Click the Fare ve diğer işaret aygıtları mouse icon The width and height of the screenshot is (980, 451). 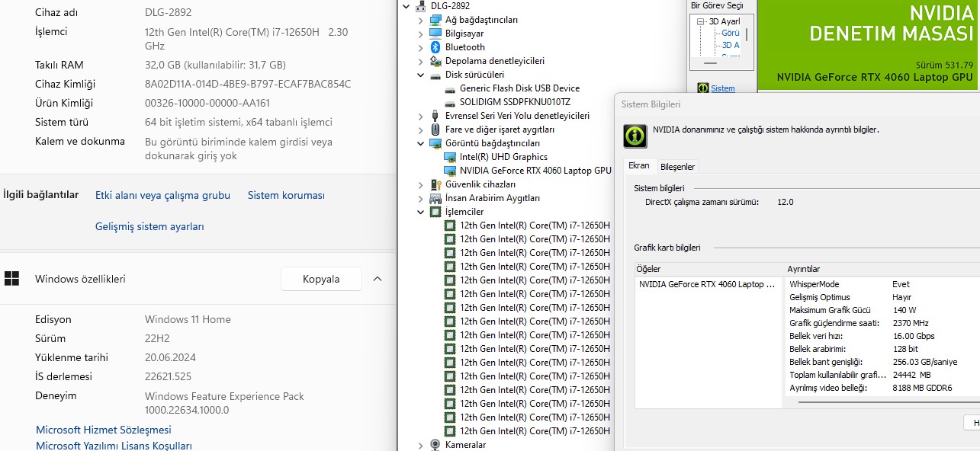435,130
